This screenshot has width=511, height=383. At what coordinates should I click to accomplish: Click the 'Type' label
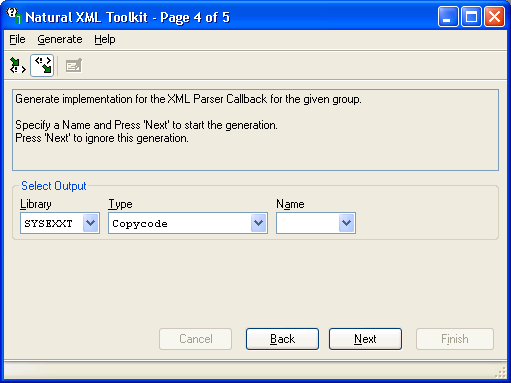pos(120,204)
